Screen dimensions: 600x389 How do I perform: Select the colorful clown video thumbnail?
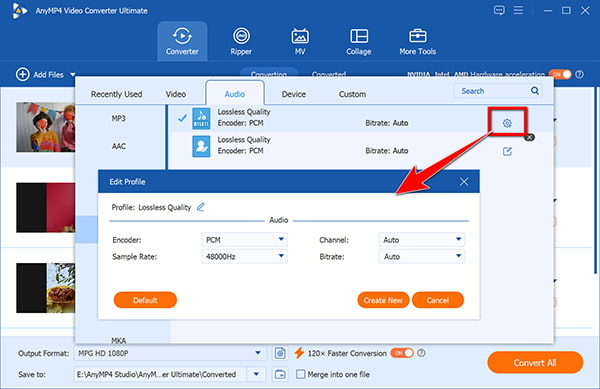(x=46, y=127)
